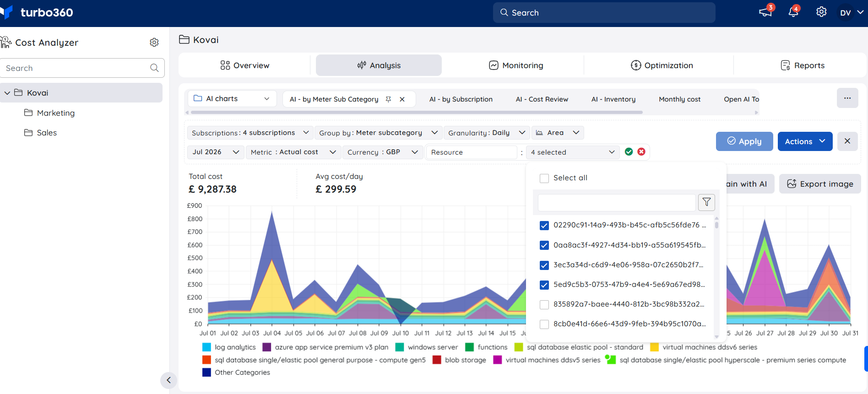The image size is (868, 394).
Task: Change Granularity Daily dropdown
Action: tap(487, 133)
